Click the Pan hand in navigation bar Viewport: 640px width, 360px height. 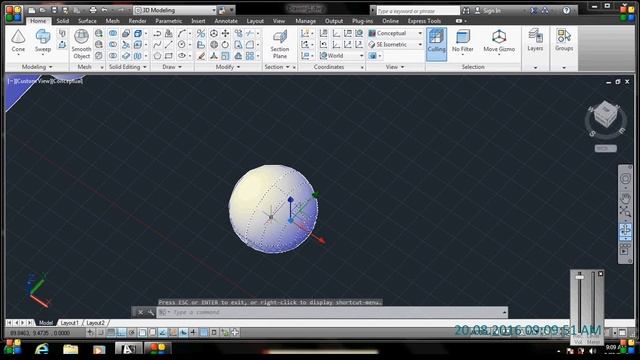coord(625,198)
